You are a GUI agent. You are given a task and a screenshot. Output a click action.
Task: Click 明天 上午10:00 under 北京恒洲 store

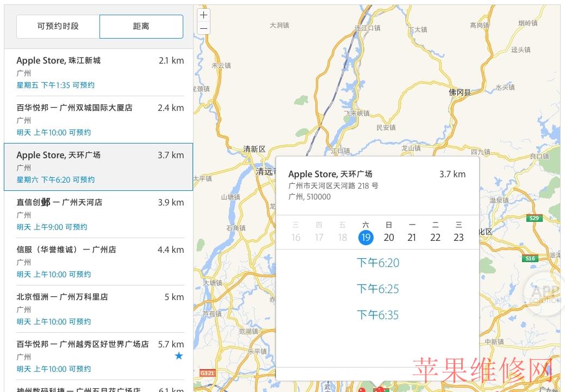pos(54,321)
